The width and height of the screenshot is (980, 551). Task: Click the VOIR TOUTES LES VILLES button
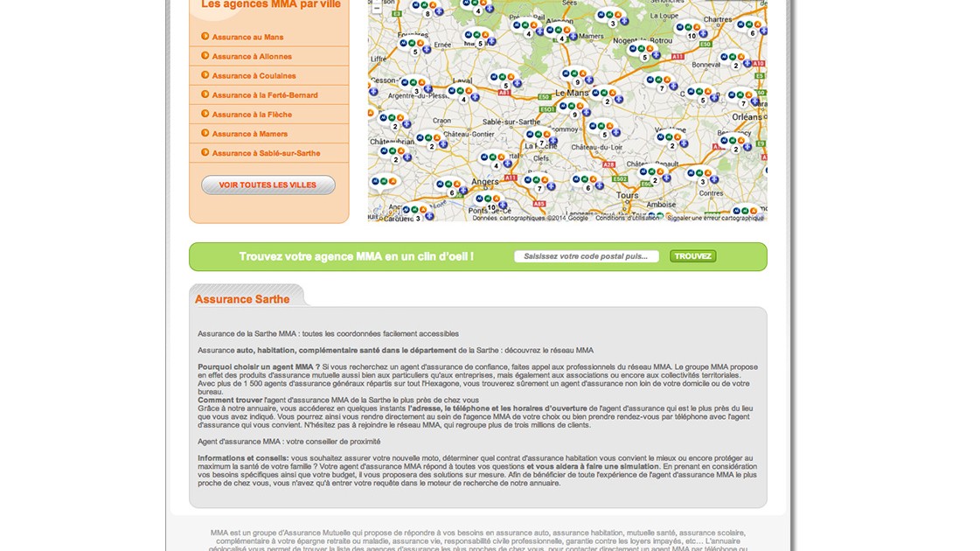click(268, 185)
